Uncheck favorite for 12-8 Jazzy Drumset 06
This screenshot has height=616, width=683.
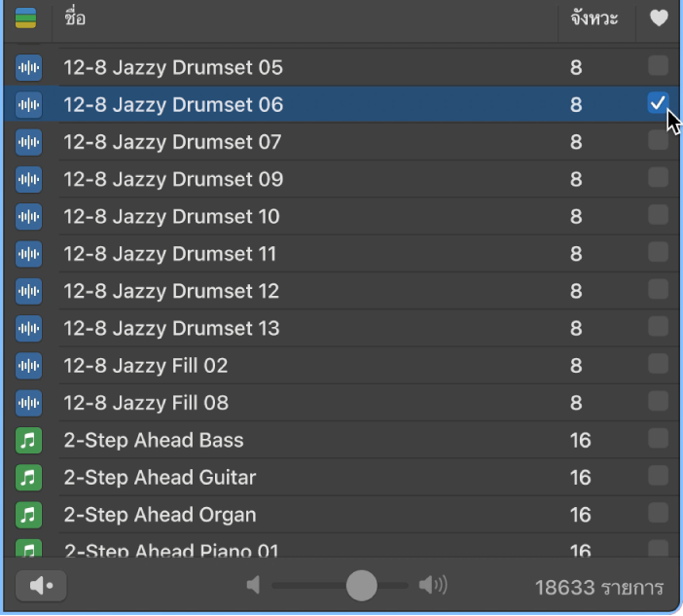pyautogui.click(x=658, y=103)
